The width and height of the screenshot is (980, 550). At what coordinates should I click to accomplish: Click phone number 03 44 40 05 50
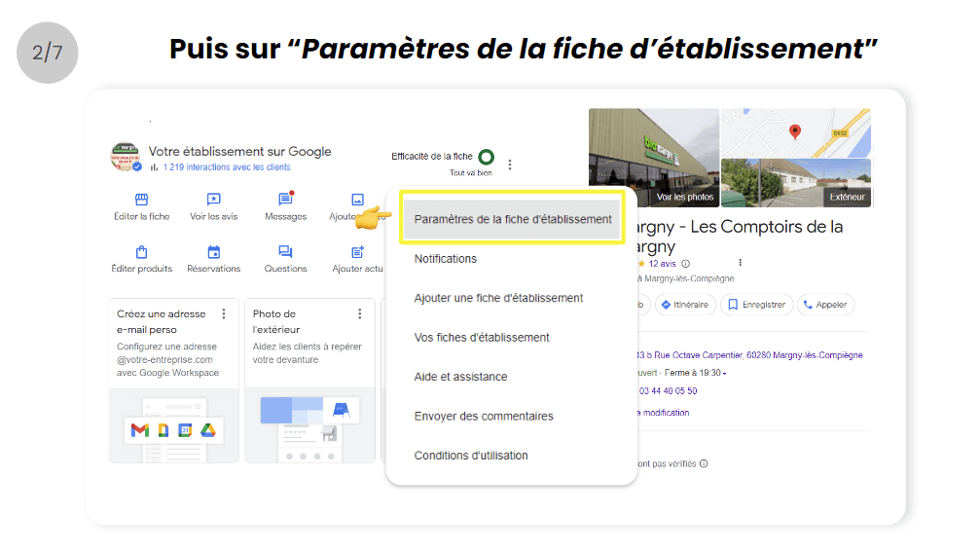(668, 390)
